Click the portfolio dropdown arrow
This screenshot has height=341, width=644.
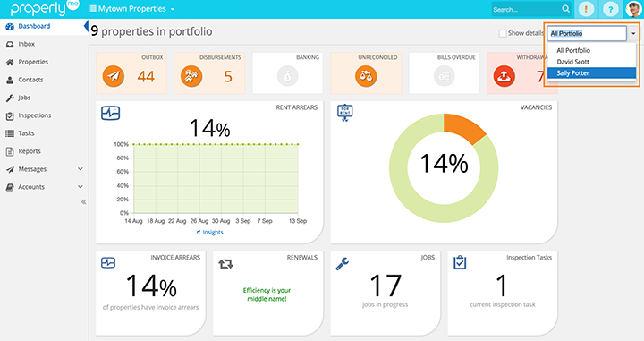click(633, 33)
